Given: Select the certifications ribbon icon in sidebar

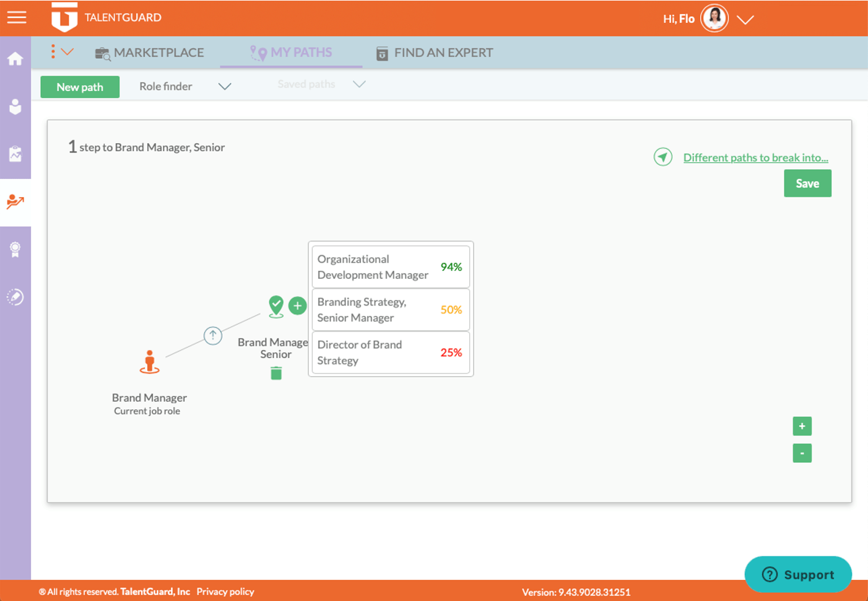Looking at the screenshot, I should pos(15,250).
